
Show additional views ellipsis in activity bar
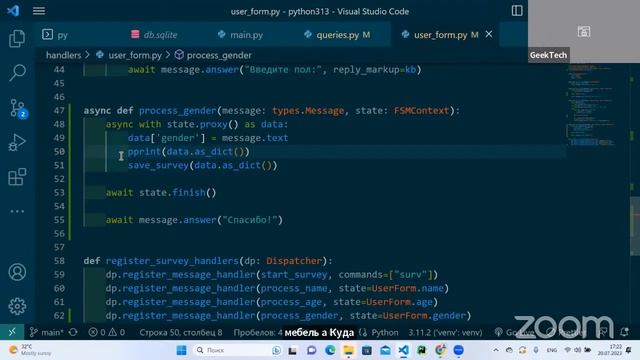(17, 211)
